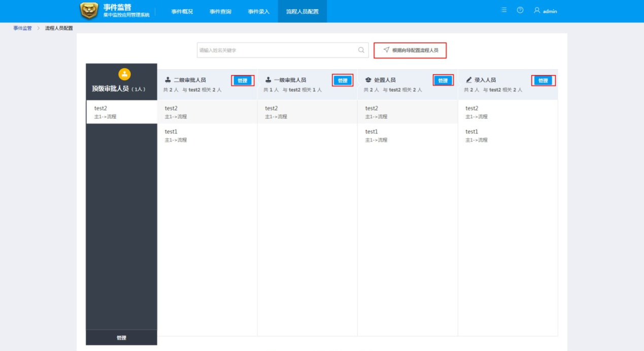This screenshot has width=644, height=351.
Task: Click 管理 for 录入人员
Action: click(543, 80)
